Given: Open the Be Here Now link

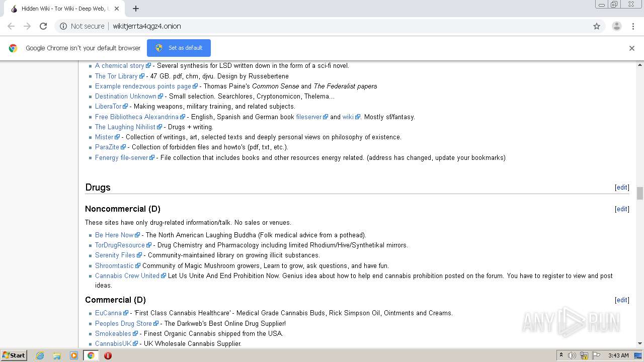Looking at the screenshot, I should [114, 235].
